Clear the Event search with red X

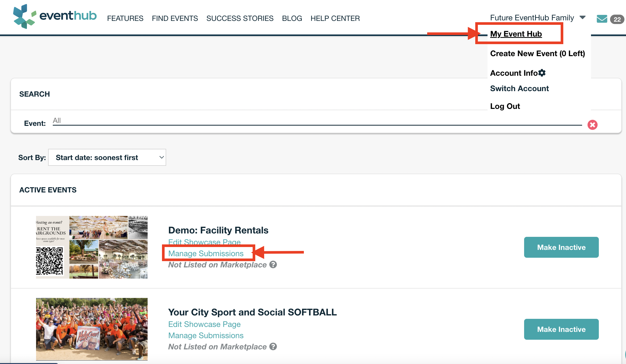tap(593, 125)
